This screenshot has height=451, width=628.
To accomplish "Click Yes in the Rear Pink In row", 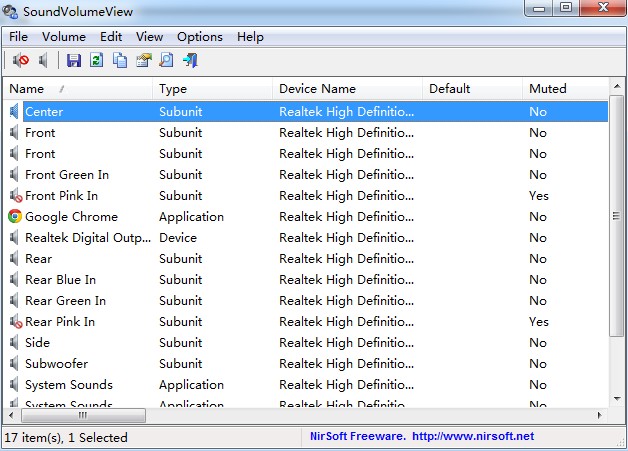I will 539,321.
